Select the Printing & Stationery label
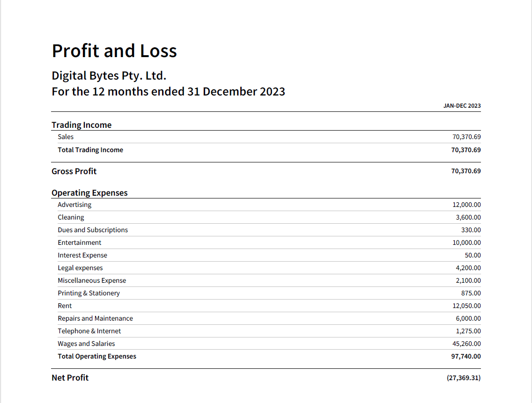 (x=89, y=293)
